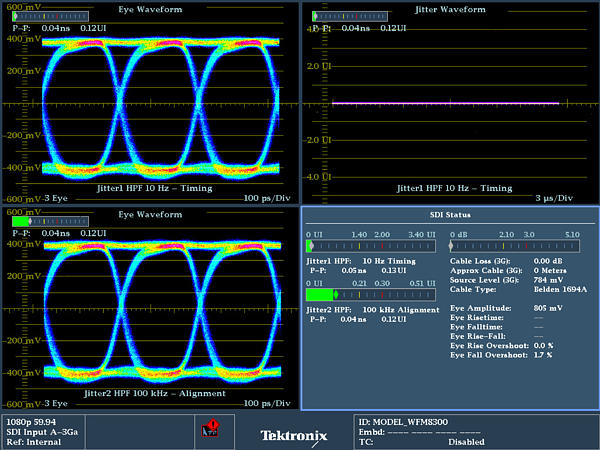Click the Tektronix logo
600x450 pixels.
[x=293, y=435]
